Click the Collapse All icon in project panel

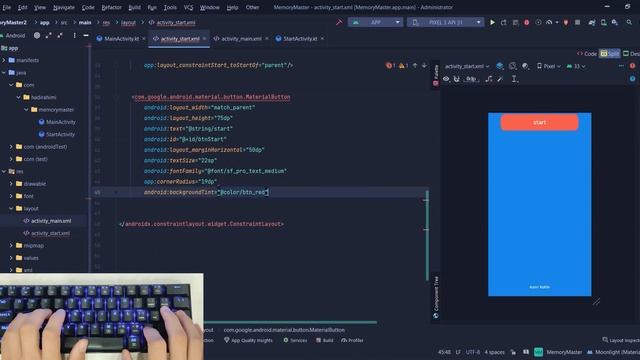60,36
